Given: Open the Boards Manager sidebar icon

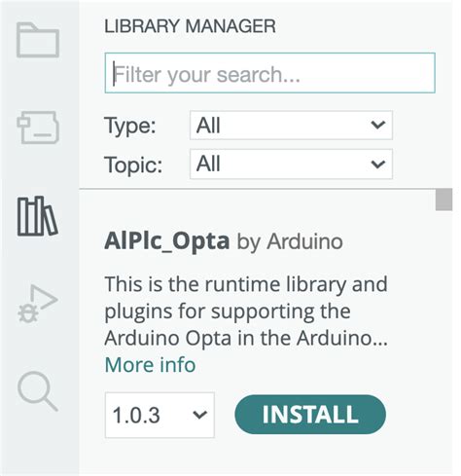Looking at the screenshot, I should pos(38,128).
